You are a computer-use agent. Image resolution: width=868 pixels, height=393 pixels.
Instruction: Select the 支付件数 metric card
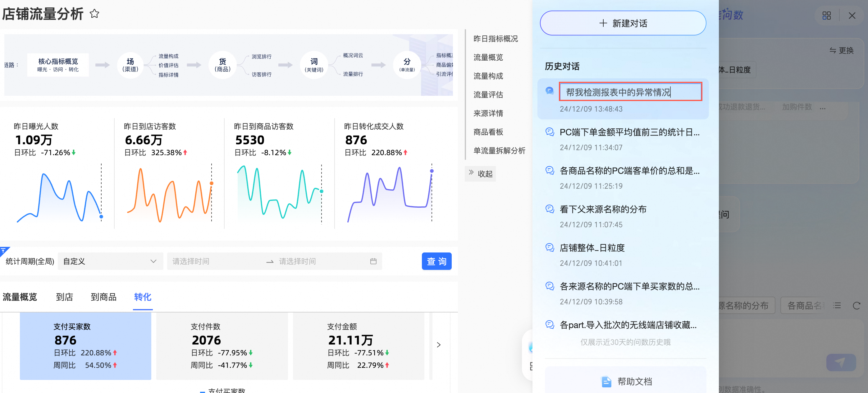point(222,346)
